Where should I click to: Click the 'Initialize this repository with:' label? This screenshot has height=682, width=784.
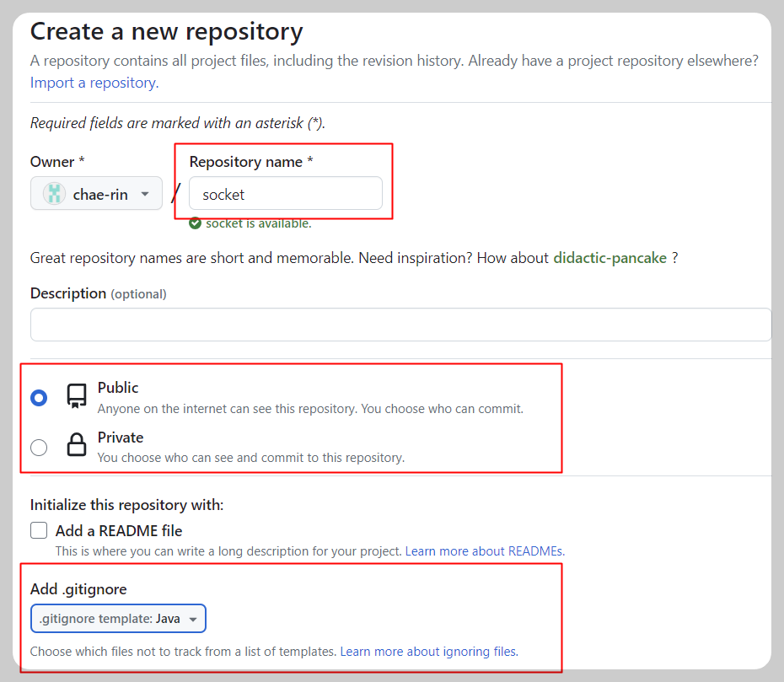[126, 505]
